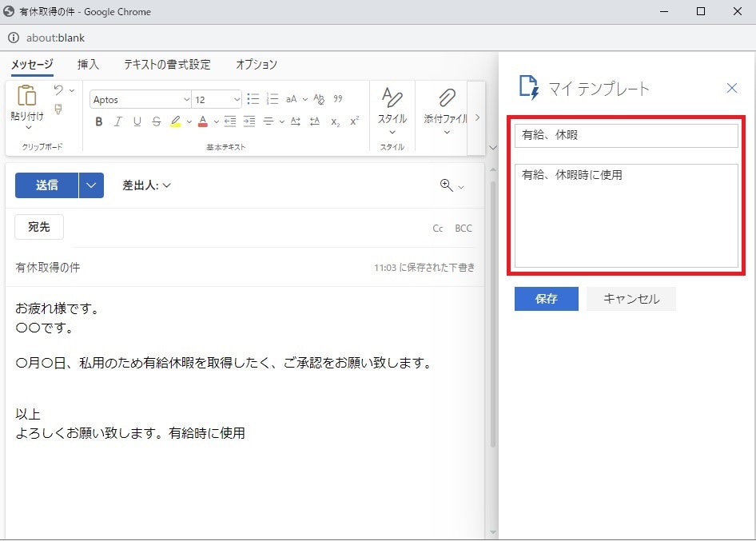Click the Paste (貼り付け) clipboard icon
Viewport: 756px width, 541px height.
[27, 97]
